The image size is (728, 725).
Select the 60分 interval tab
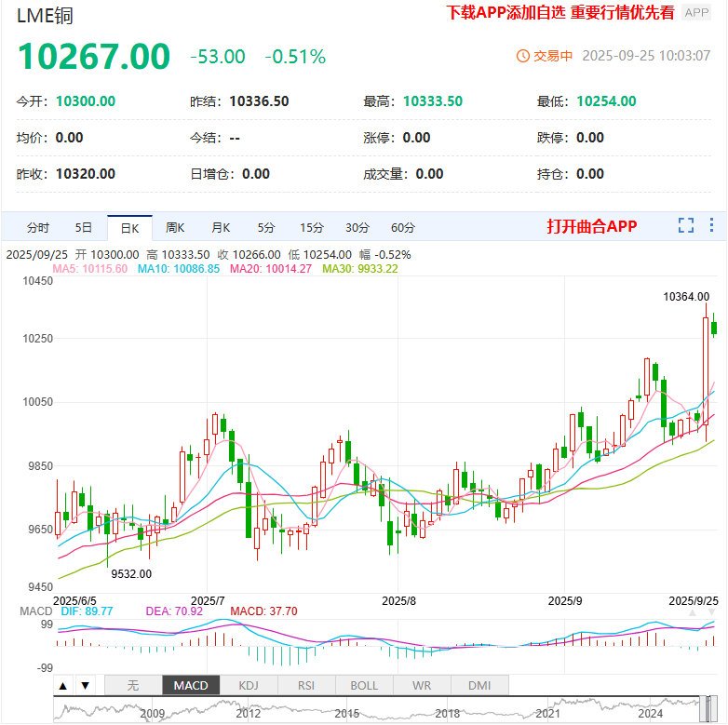[x=402, y=228]
